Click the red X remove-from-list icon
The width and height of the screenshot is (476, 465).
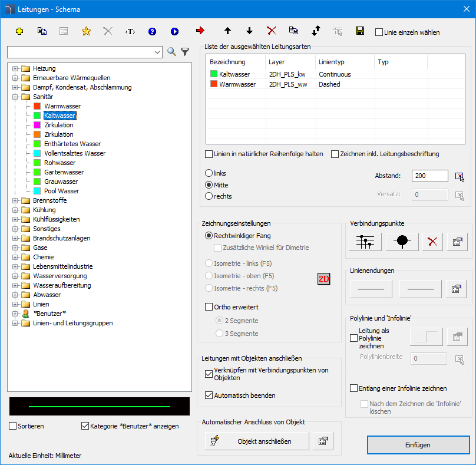click(x=272, y=31)
